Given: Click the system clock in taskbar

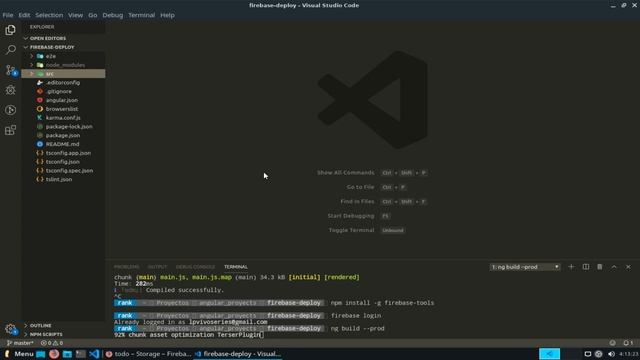Looking at the screenshot, I should coord(629,354).
